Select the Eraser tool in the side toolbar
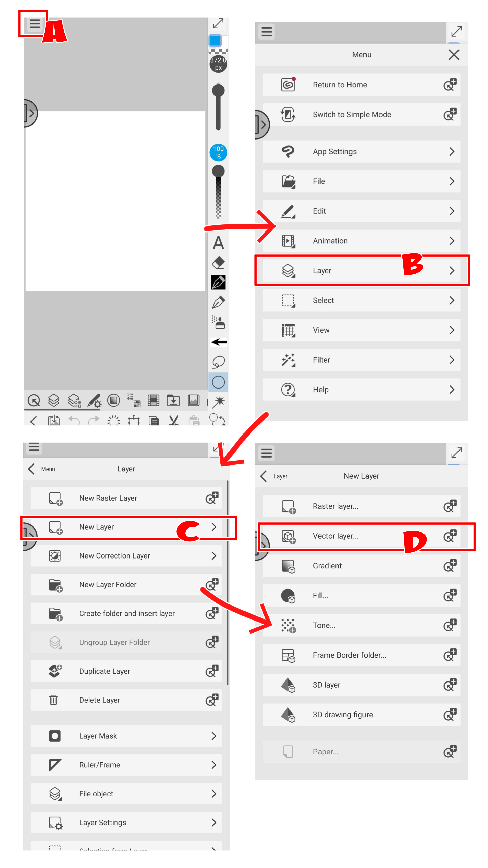Screen dimensions: 488x868 point(218,262)
